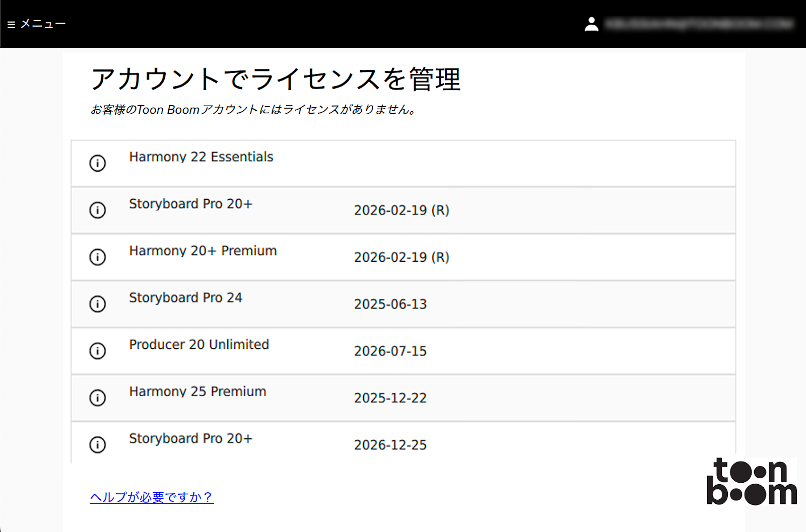Choose the Producer 20 Unlimited license name
Viewport: 806px width, 532px height.
pos(199,345)
